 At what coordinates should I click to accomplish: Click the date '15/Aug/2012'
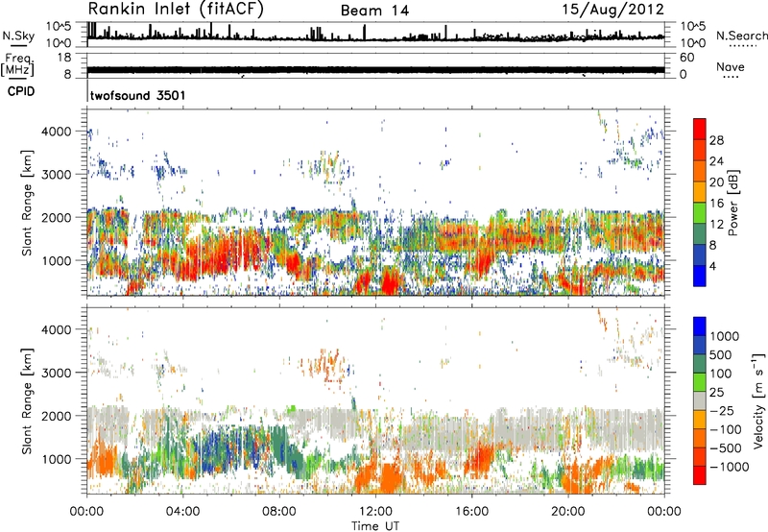pyautogui.click(x=612, y=10)
